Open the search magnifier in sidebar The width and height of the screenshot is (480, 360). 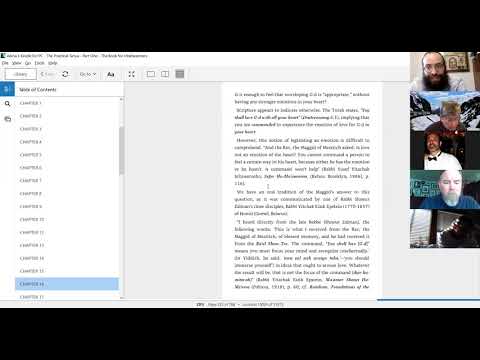pyautogui.click(x=7, y=104)
